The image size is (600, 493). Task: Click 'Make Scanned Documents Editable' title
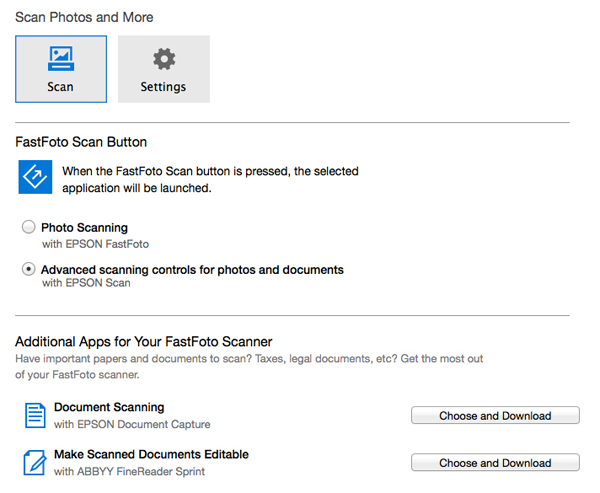tap(151, 454)
